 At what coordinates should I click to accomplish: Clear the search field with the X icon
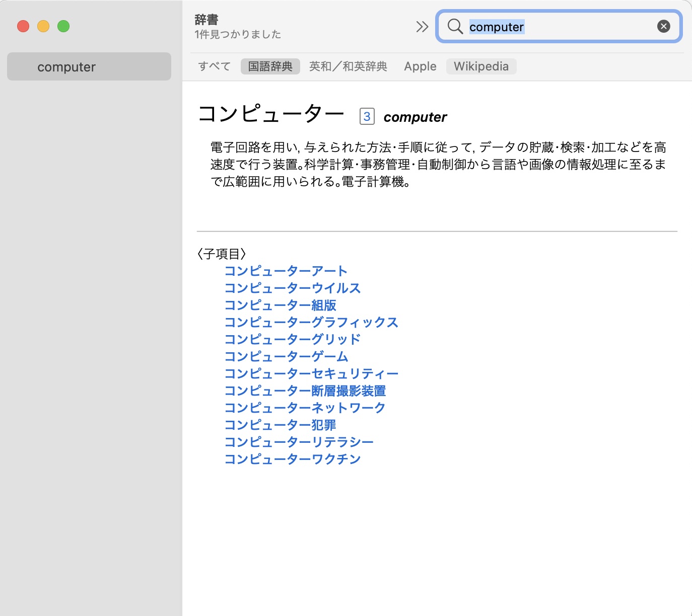tap(664, 26)
